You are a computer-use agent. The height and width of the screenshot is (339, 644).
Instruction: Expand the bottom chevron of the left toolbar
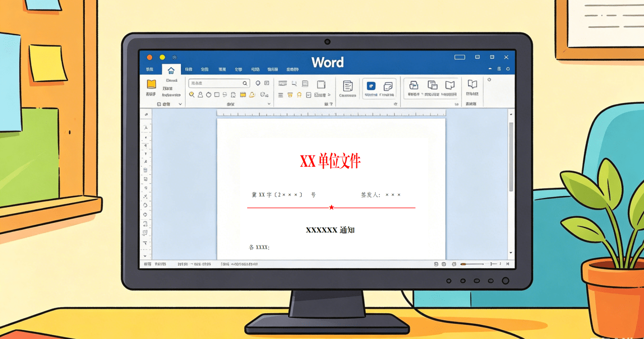[146, 256]
